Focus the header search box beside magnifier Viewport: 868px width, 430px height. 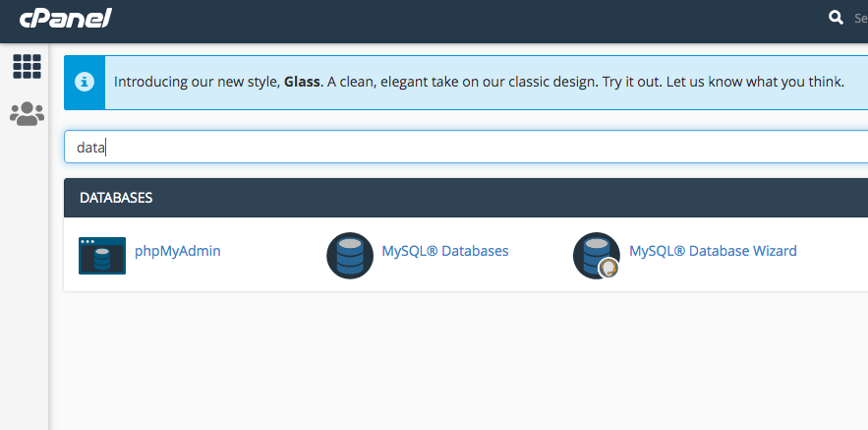pos(860,19)
